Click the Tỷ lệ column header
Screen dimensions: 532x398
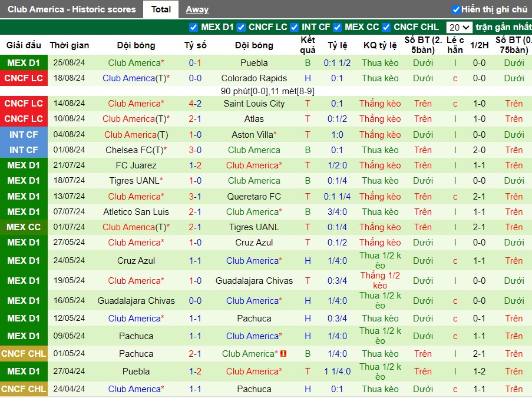pos(337,45)
